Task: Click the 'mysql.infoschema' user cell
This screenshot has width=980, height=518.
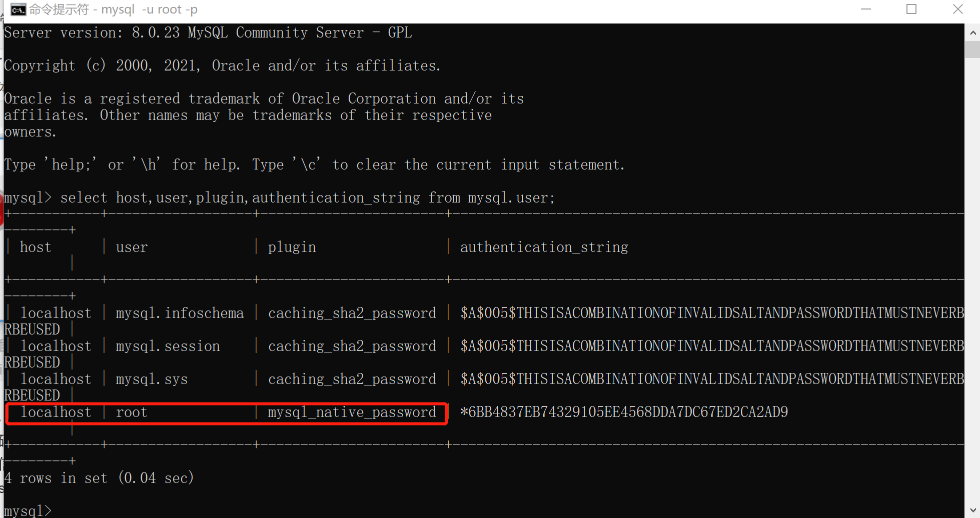Action: pyautogui.click(x=180, y=313)
